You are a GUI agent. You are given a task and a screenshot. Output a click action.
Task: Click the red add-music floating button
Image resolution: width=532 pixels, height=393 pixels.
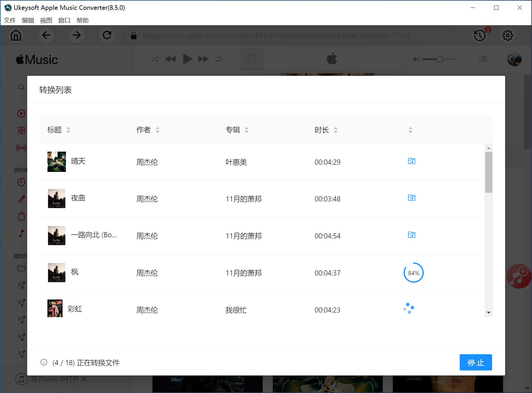click(x=519, y=276)
